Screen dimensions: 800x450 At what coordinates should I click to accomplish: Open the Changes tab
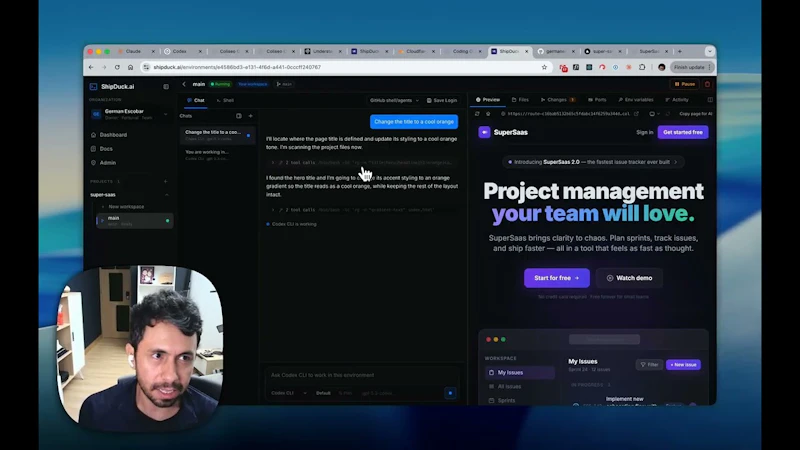click(558, 100)
